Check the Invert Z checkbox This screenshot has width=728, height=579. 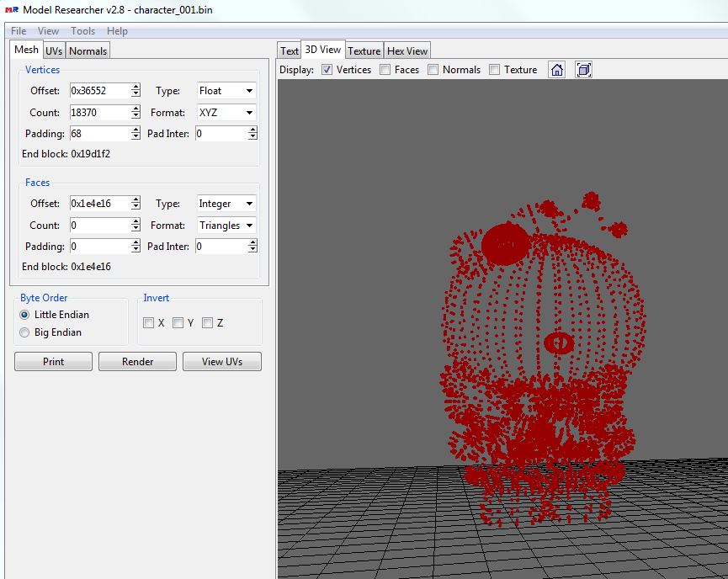(x=208, y=322)
